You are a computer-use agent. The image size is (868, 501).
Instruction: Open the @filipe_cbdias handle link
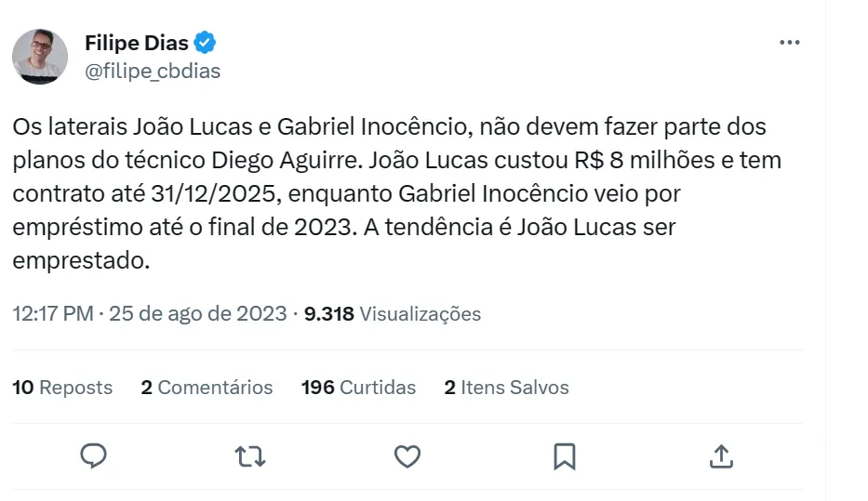point(153,71)
